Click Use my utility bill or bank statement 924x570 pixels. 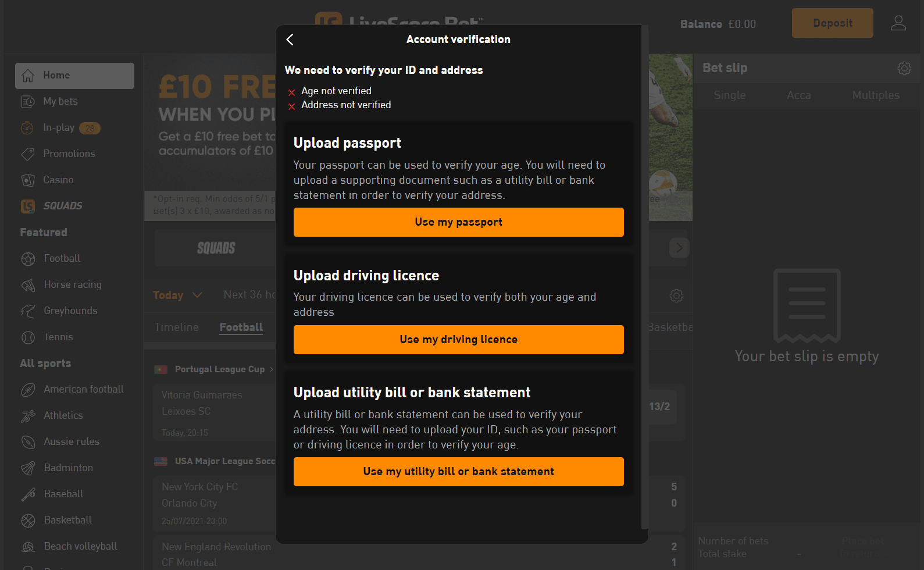point(458,472)
